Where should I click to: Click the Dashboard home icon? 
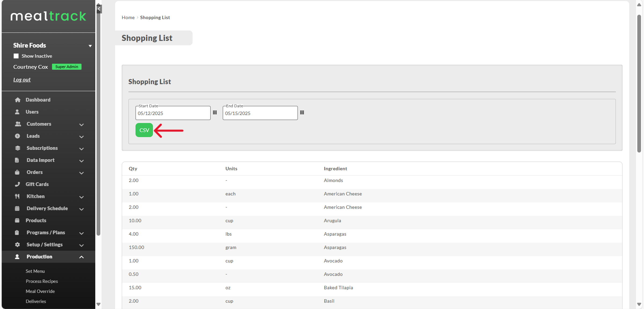pos(18,100)
